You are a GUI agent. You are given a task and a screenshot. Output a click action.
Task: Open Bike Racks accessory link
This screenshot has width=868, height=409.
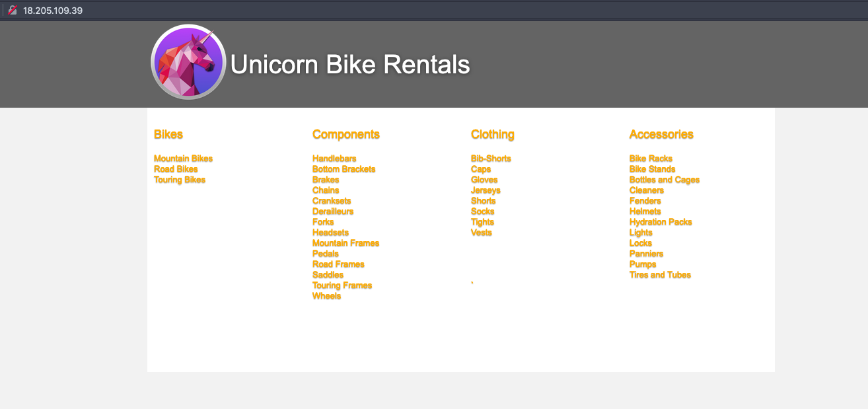pos(651,159)
